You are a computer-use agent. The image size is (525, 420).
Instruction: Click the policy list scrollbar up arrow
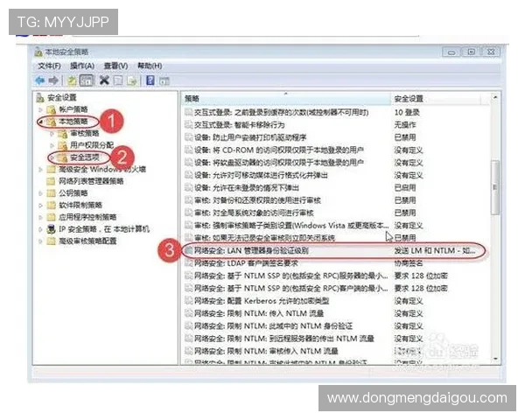pos(495,97)
